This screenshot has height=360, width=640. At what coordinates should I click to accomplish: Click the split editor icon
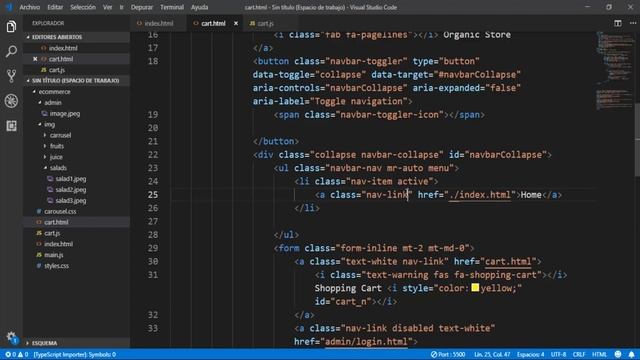618,23
